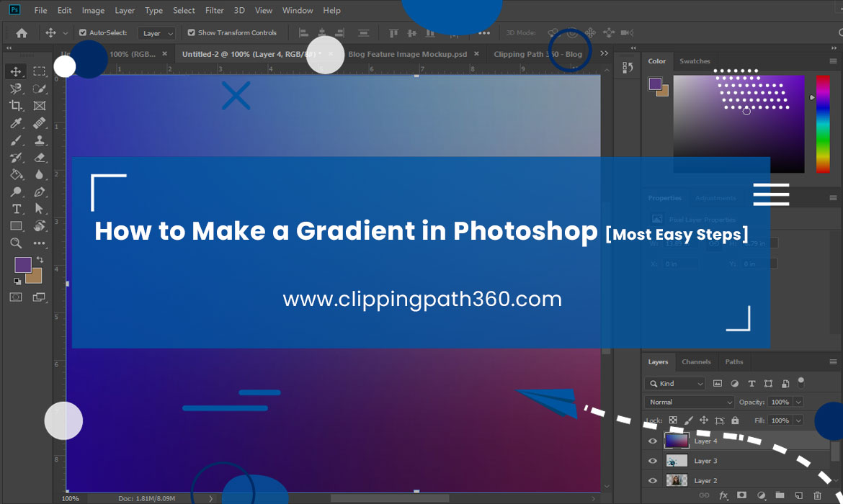Viewport: 843px width, 504px height.
Task: Select the Crop tool
Action: tap(16, 106)
